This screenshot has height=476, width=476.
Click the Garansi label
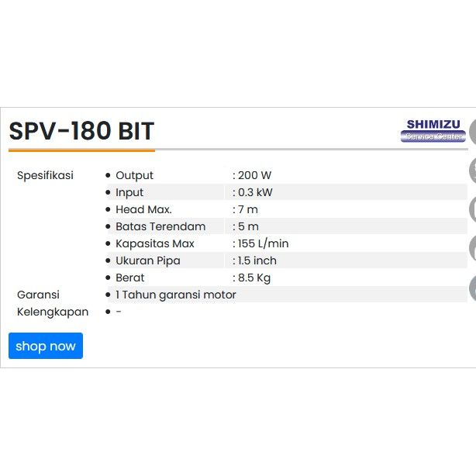coord(38,295)
